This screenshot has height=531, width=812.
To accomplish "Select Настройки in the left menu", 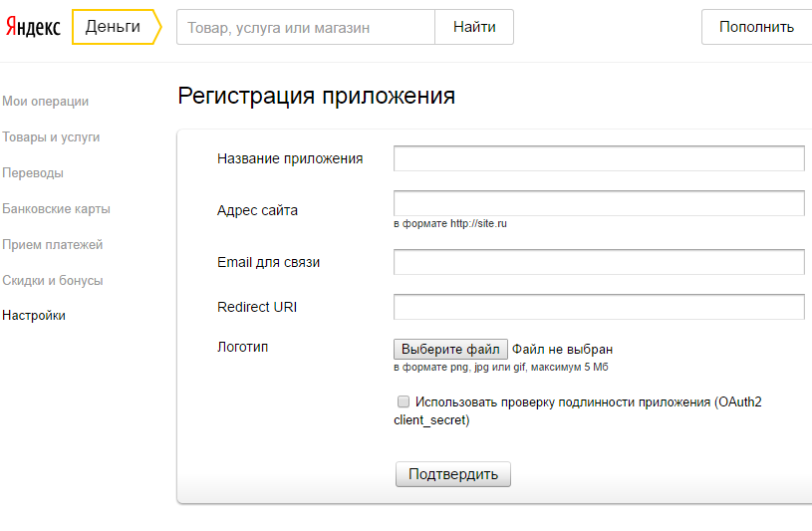I will pos(34,316).
